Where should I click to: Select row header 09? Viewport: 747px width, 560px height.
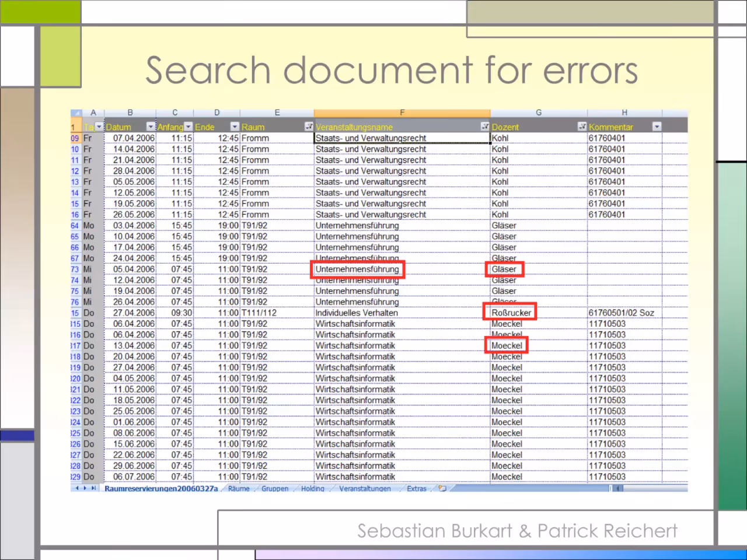[x=76, y=138]
